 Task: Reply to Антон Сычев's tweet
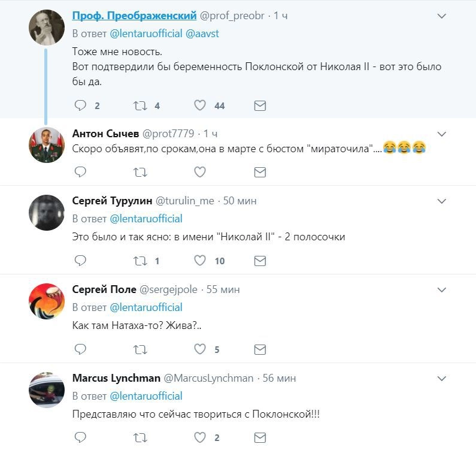pos(80,172)
